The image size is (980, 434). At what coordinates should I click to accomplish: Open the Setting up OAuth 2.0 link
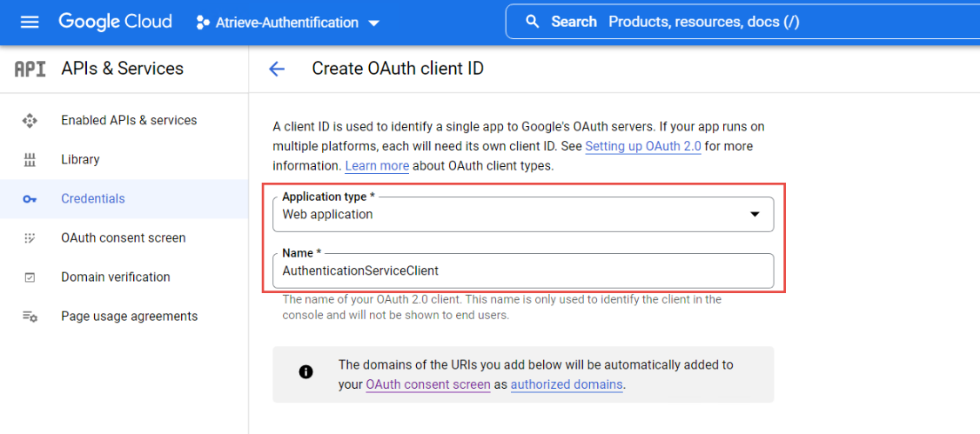click(x=642, y=146)
